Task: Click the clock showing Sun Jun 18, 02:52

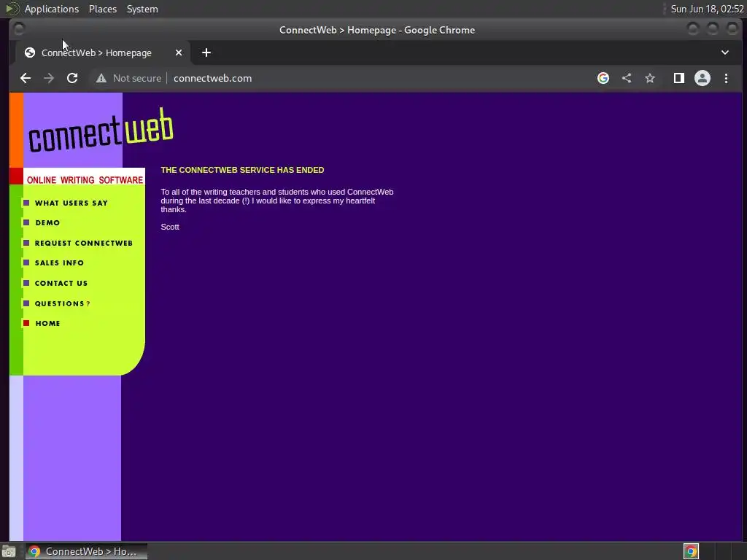Action: 707,9
